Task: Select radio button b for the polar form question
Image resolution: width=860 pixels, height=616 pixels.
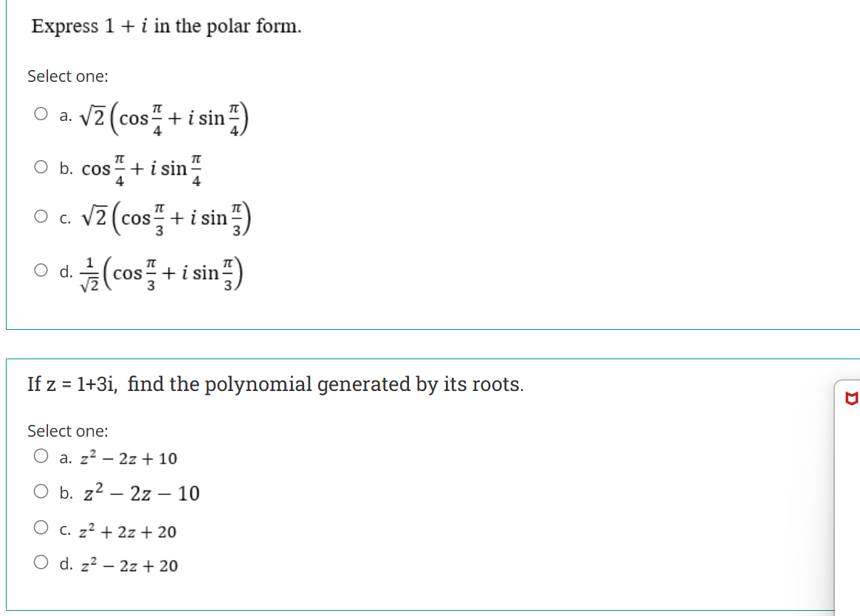Action: click(x=41, y=167)
